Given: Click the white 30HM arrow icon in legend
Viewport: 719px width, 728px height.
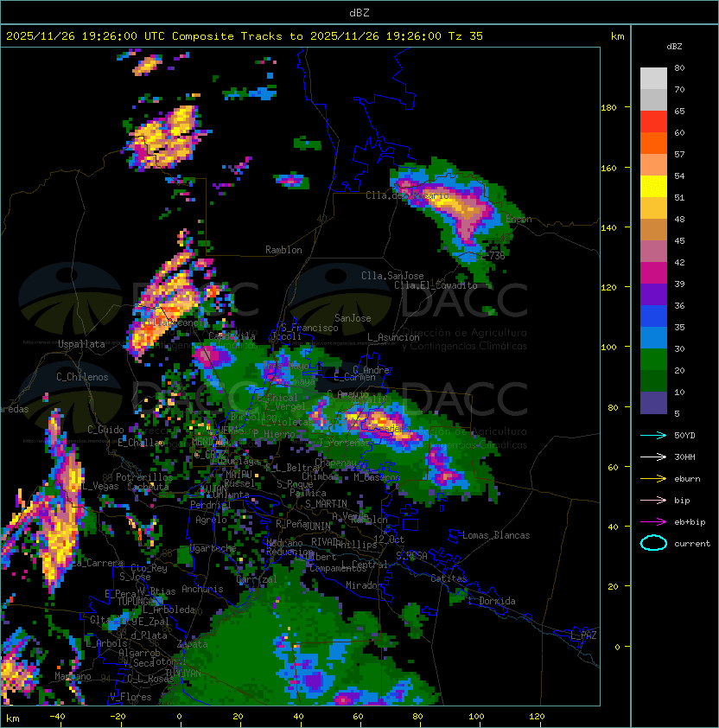Looking at the screenshot, I should pos(653,457).
